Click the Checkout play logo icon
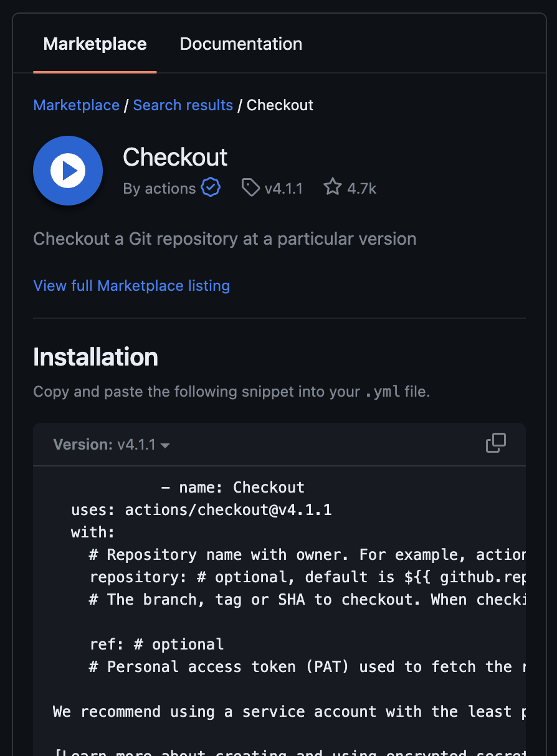This screenshot has width=557, height=756. point(68,171)
